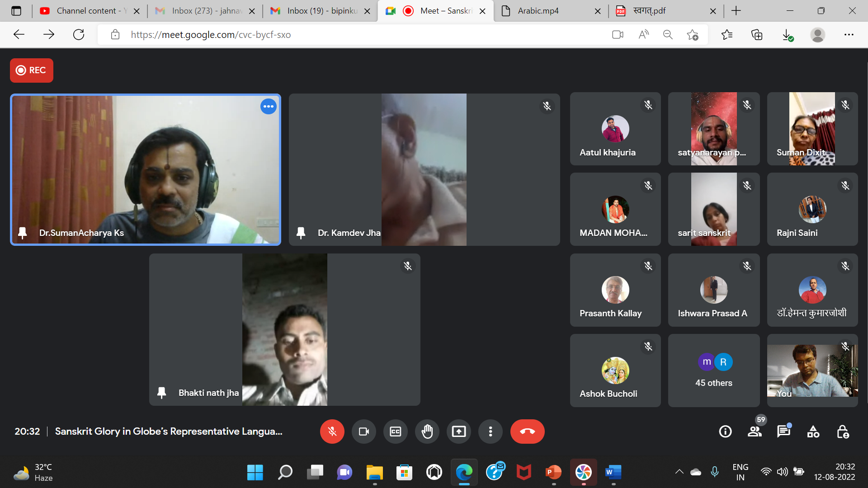The height and width of the screenshot is (488, 868).
Task: Click the REC recording indicator button
Action: pyautogui.click(x=32, y=70)
